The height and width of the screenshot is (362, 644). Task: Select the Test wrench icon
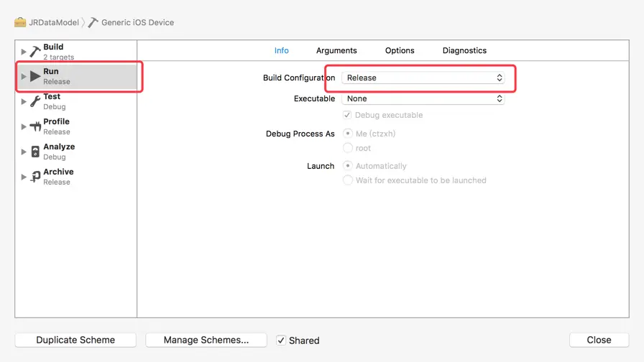35,101
